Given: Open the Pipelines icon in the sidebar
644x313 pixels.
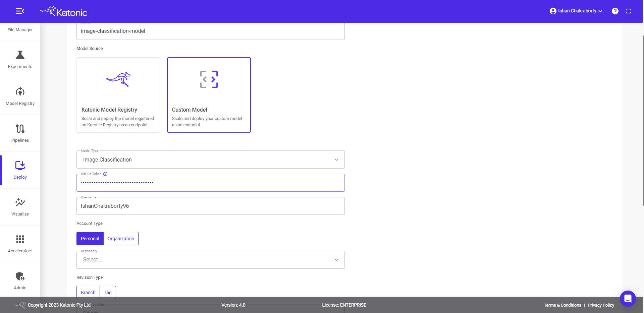Looking at the screenshot, I should pos(20,129).
